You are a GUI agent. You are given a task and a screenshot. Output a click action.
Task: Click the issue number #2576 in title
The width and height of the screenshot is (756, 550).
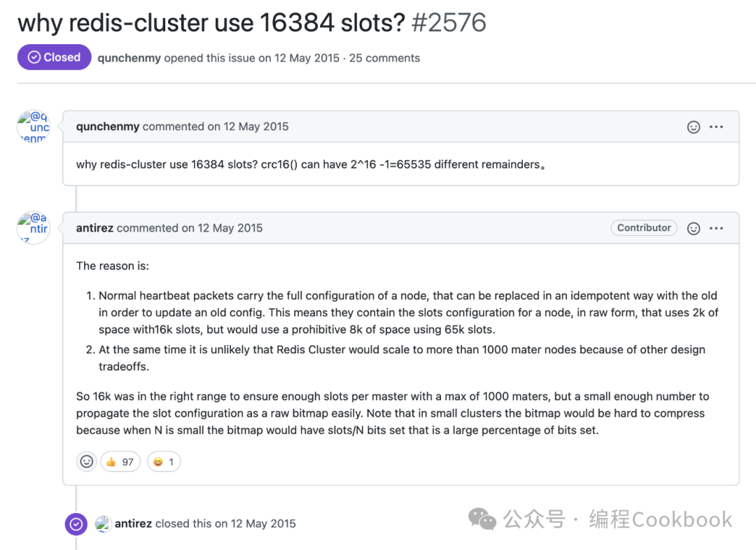point(449,22)
